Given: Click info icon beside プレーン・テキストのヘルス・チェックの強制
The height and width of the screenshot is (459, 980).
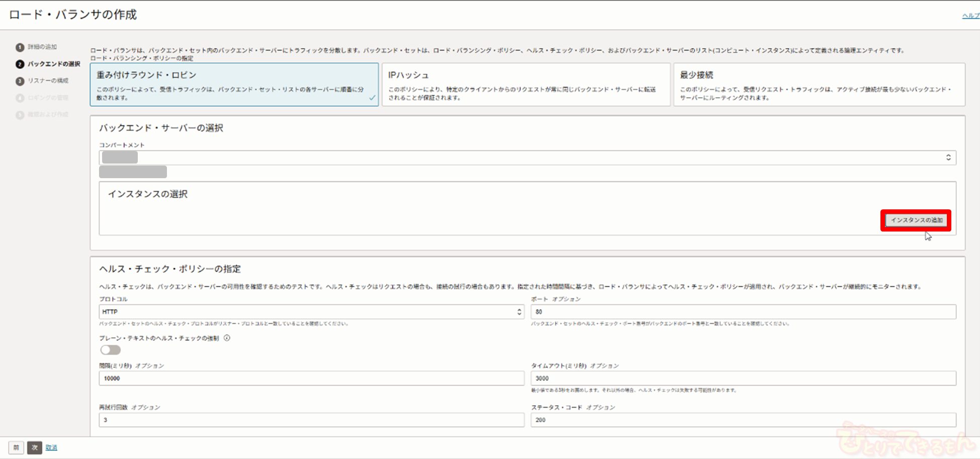Looking at the screenshot, I should pyautogui.click(x=227, y=338).
